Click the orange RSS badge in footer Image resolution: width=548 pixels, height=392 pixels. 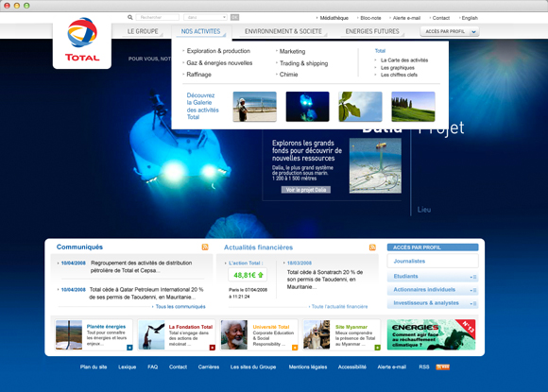coord(443,366)
